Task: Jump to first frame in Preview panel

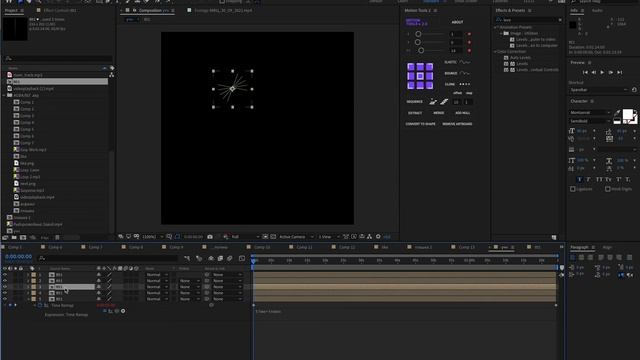Action: pyautogui.click(x=585, y=72)
